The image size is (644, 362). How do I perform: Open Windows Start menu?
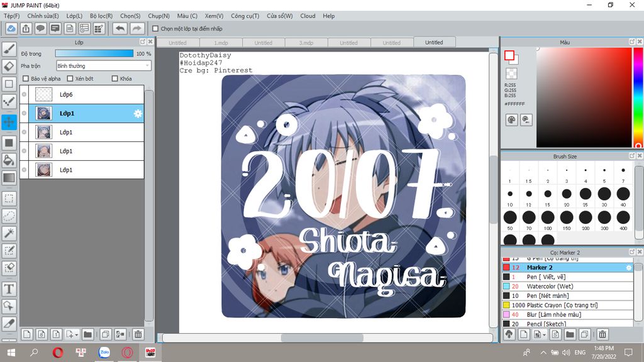pyautogui.click(x=11, y=353)
